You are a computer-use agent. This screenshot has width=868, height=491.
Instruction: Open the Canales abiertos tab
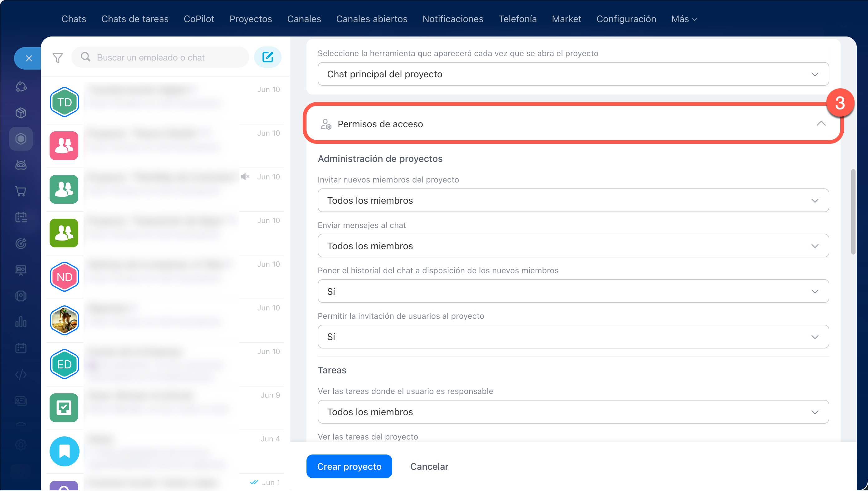[x=372, y=19]
